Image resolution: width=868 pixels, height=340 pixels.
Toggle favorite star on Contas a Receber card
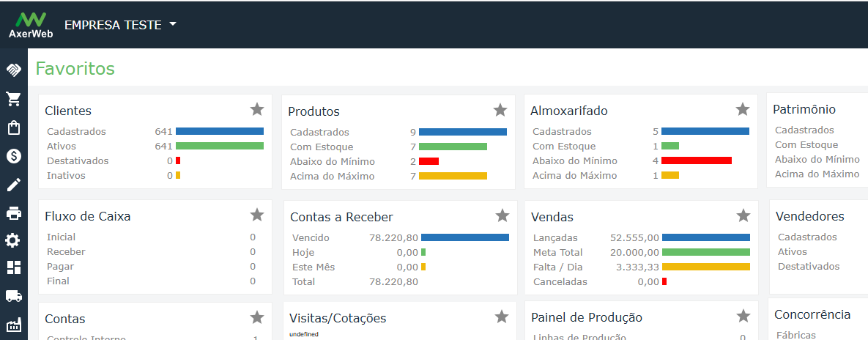pyautogui.click(x=502, y=215)
